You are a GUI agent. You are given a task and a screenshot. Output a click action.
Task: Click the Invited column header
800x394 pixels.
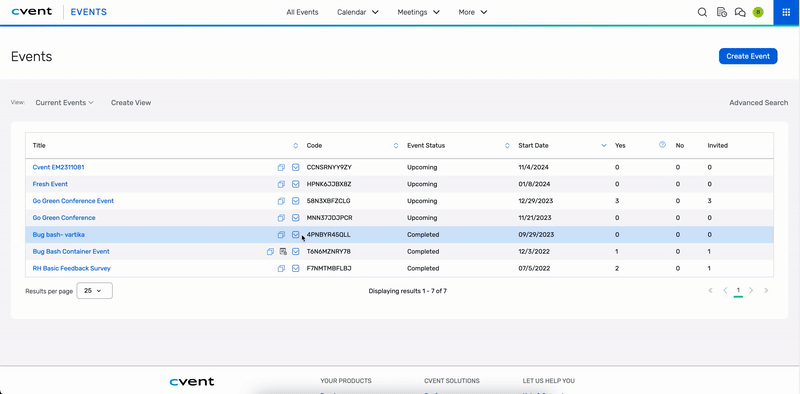[x=717, y=145]
